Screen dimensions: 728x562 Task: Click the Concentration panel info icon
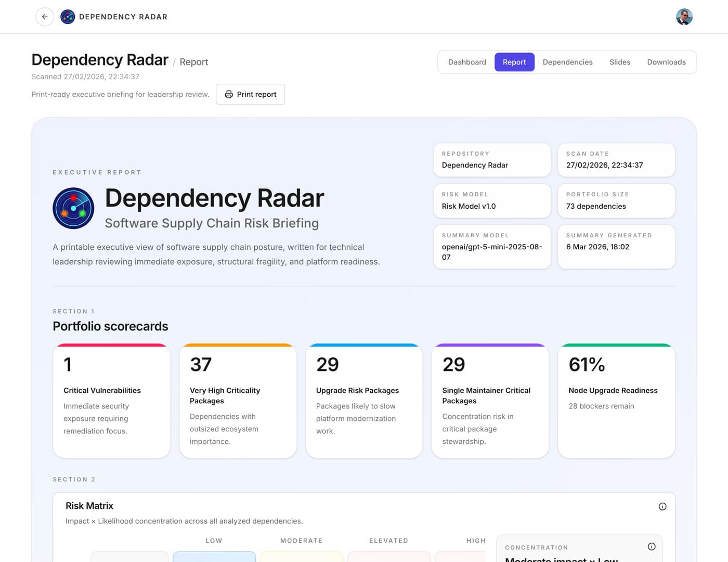652,546
